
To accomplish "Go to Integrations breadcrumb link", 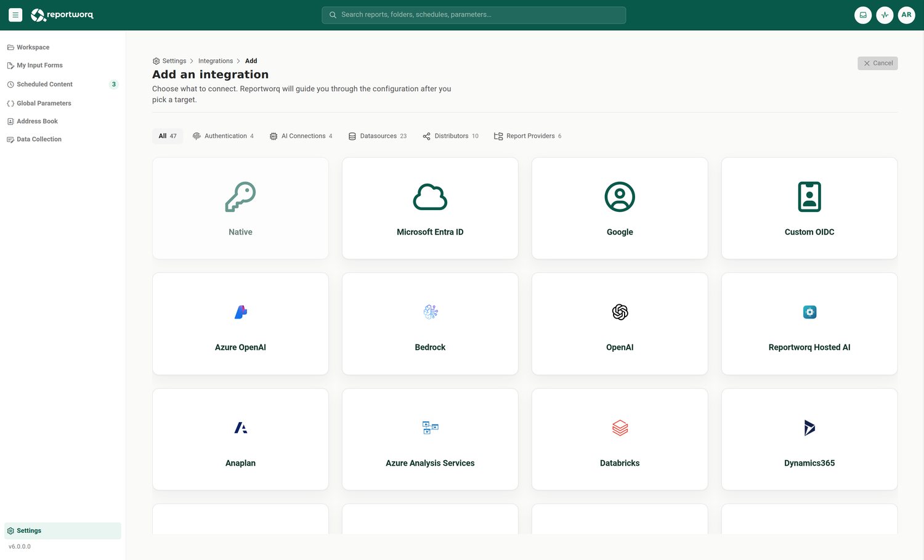I will point(216,61).
